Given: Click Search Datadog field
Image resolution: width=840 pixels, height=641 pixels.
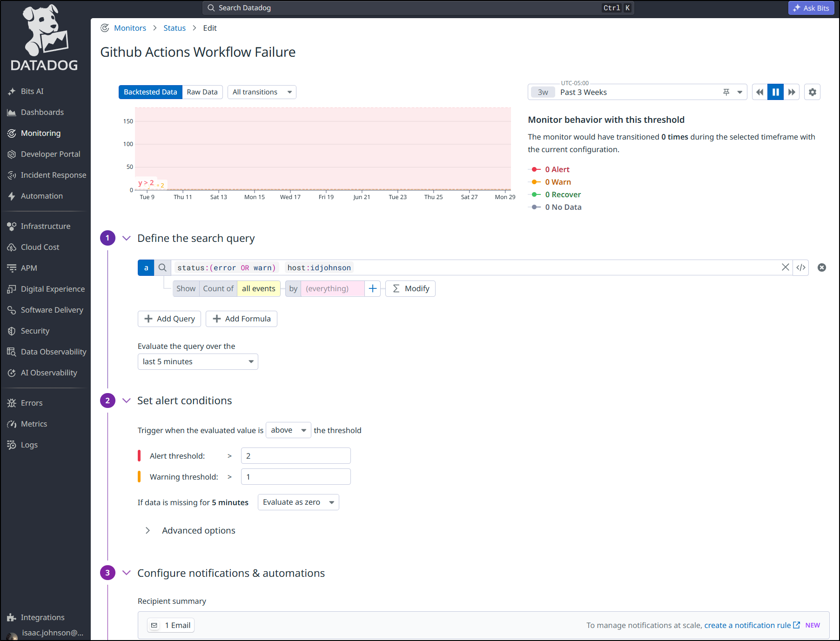Looking at the screenshot, I should coord(418,8).
